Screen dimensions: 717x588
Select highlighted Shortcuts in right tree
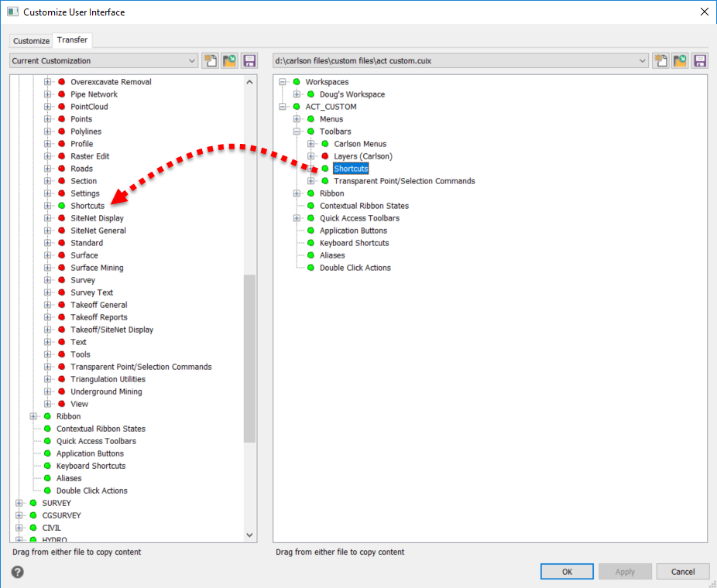(351, 169)
